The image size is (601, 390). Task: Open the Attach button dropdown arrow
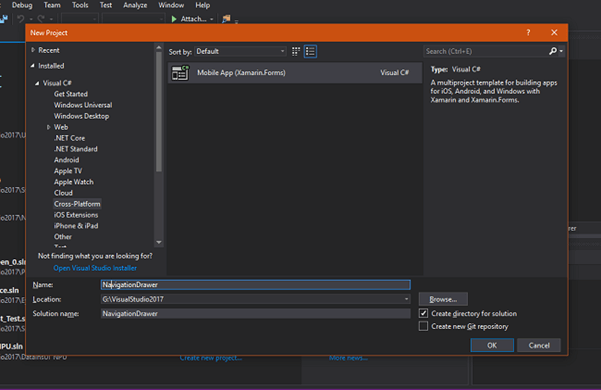point(212,19)
